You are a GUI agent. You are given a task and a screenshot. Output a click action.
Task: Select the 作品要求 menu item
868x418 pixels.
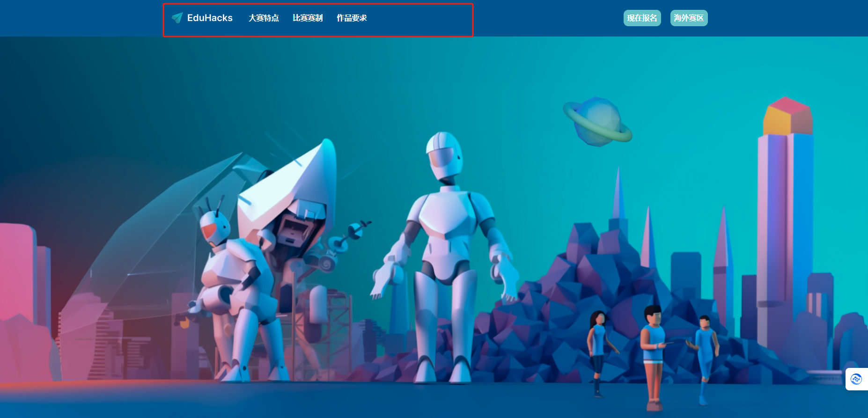click(352, 18)
